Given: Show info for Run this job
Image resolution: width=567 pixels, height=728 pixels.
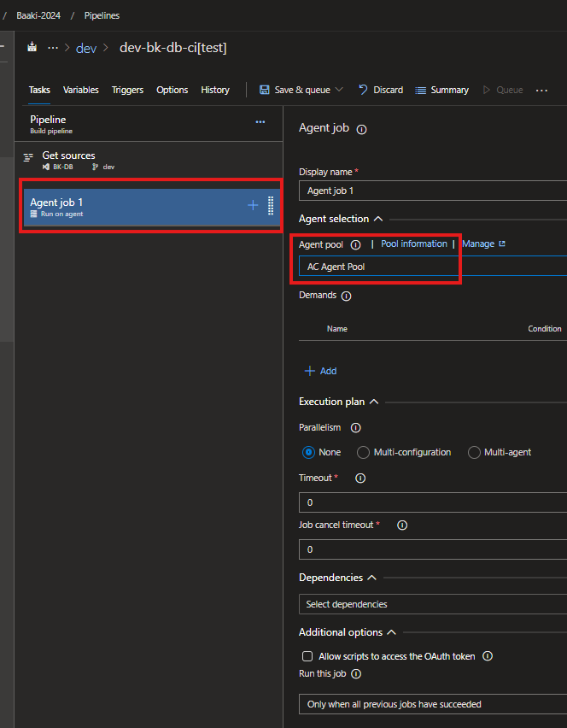Looking at the screenshot, I should [x=356, y=673].
